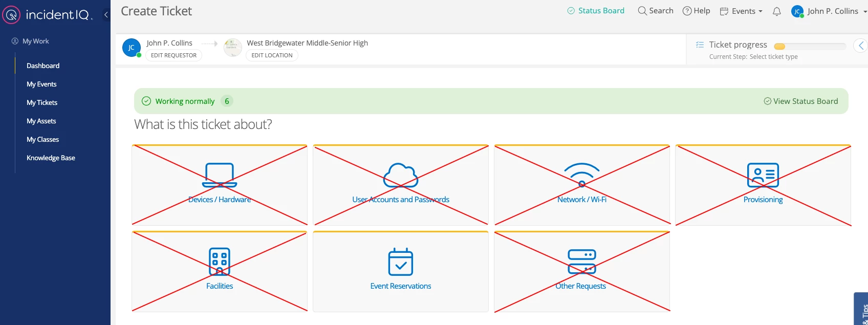The width and height of the screenshot is (868, 325).
Task: Select the Other Requests ticket type
Action: tap(582, 271)
